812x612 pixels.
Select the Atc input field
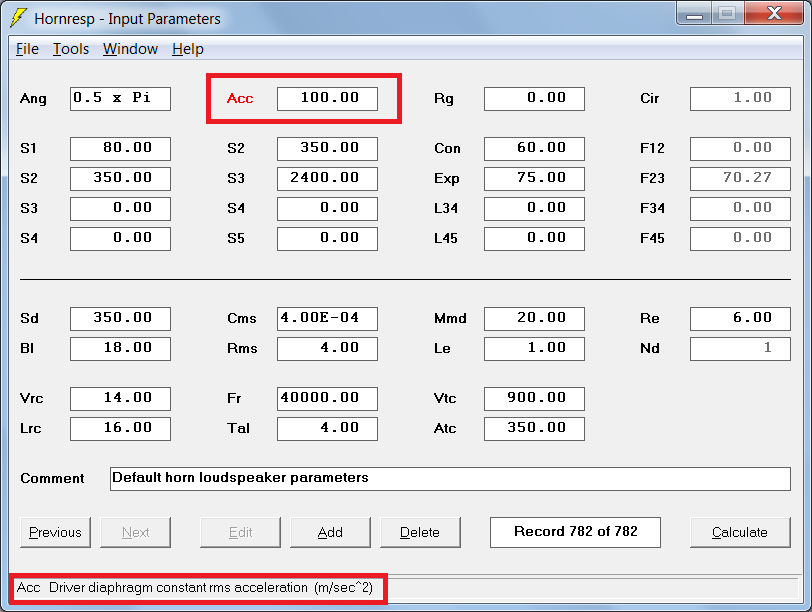tap(534, 429)
